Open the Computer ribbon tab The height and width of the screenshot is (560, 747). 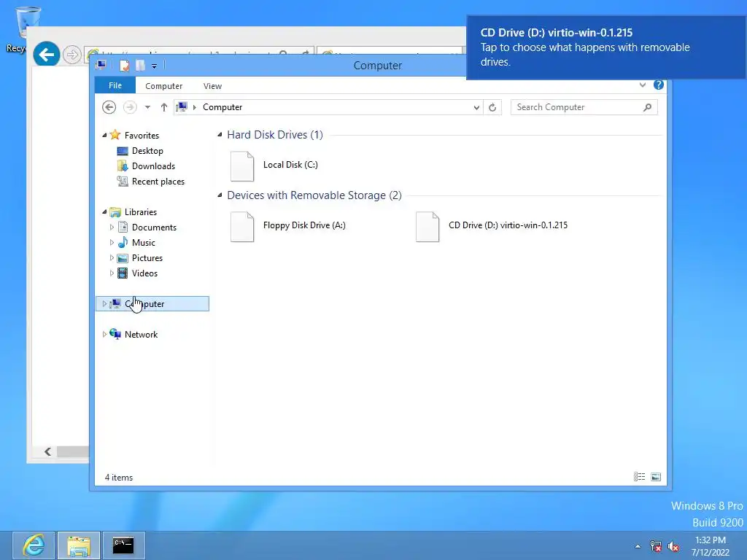[164, 86]
